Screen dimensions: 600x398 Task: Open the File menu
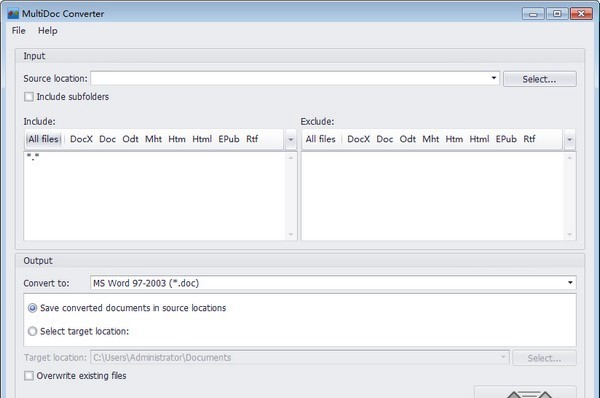click(x=19, y=31)
